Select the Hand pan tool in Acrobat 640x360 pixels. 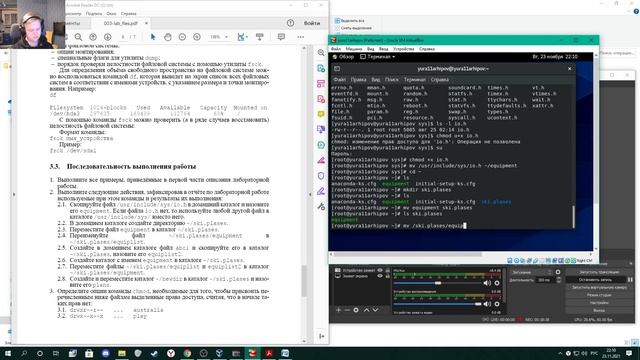tap(167, 37)
